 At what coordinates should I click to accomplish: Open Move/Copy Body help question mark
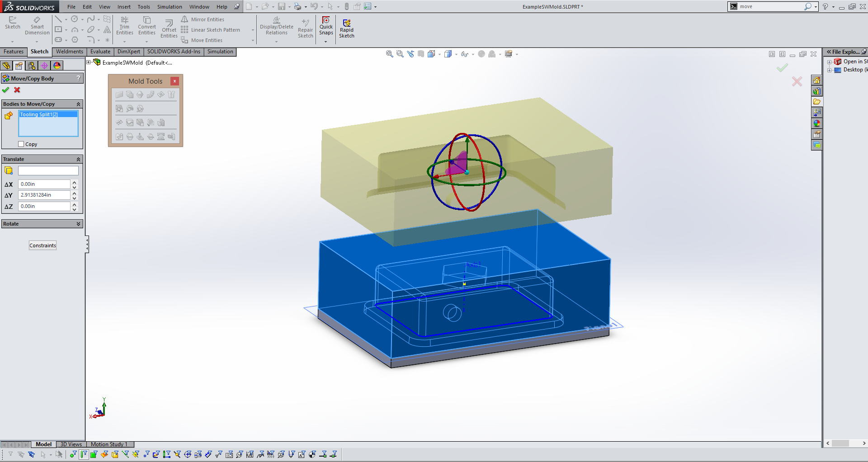[x=79, y=78]
